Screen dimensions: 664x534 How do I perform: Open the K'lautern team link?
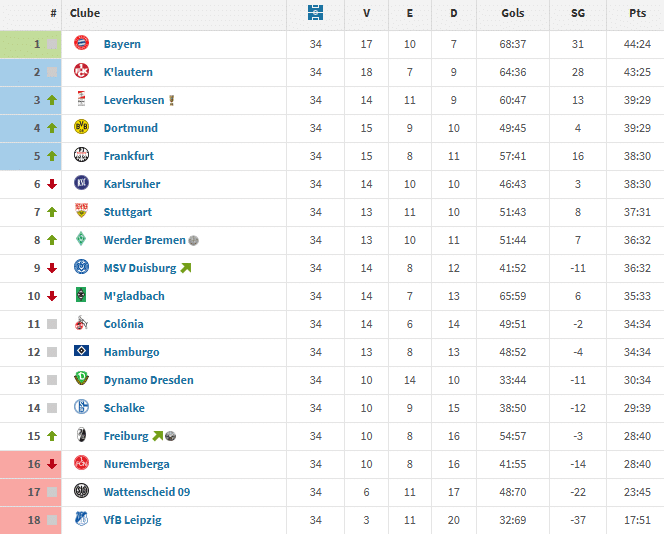tap(128, 72)
